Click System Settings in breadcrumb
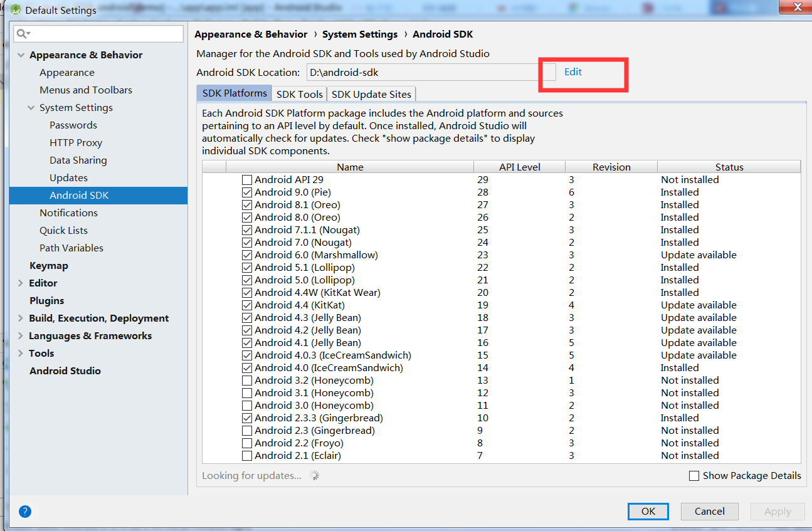The height and width of the screenshot is (531, 812). click(x=360, y=34)
